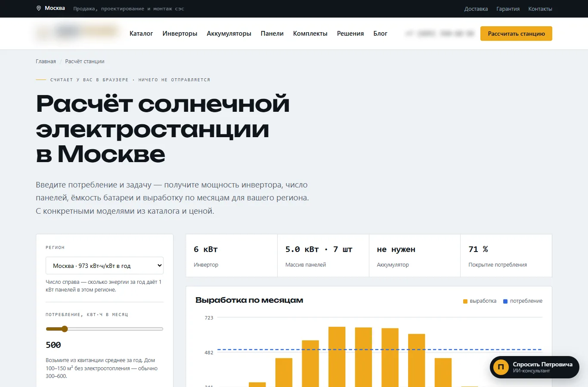This screenshot has height=387, width=588.
Task: Click the Главная breadcrumb
Action: pos(46,61)
